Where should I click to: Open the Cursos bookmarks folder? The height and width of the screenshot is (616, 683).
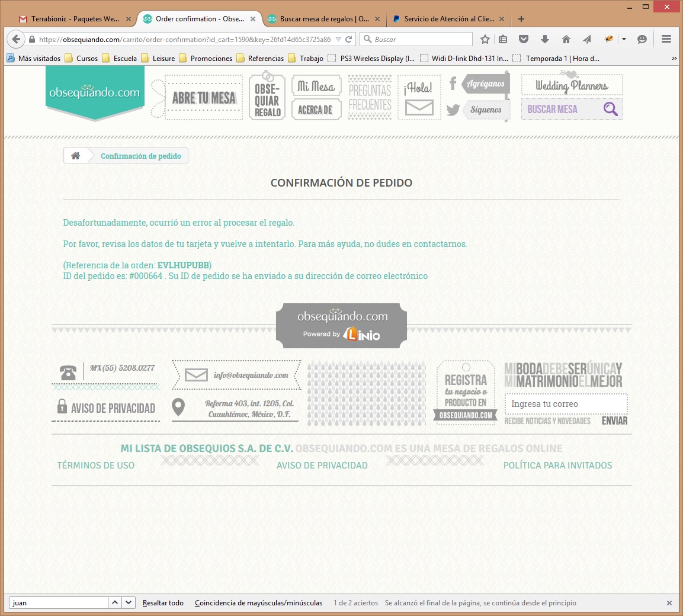tap(82, 59)
